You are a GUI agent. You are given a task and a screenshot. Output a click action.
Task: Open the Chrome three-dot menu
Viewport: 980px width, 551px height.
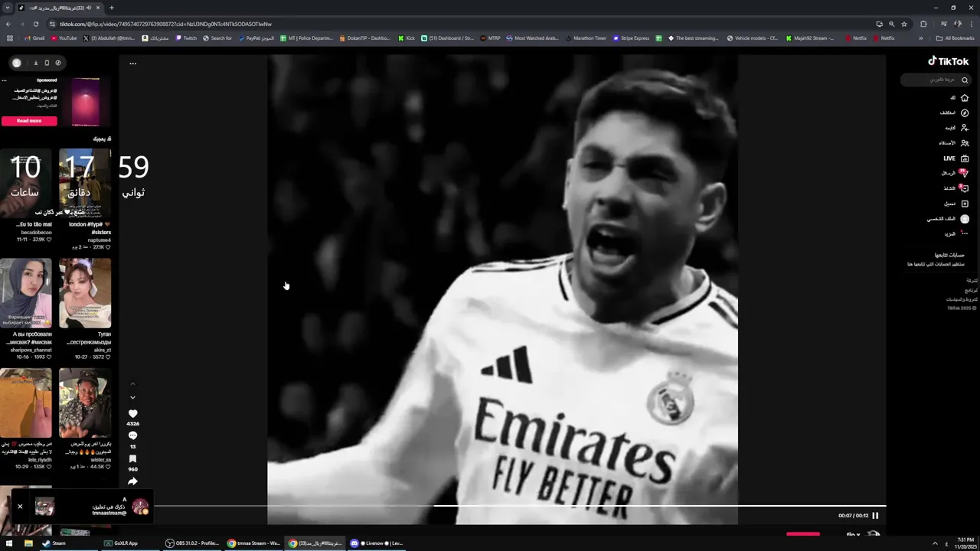[972, 24]
